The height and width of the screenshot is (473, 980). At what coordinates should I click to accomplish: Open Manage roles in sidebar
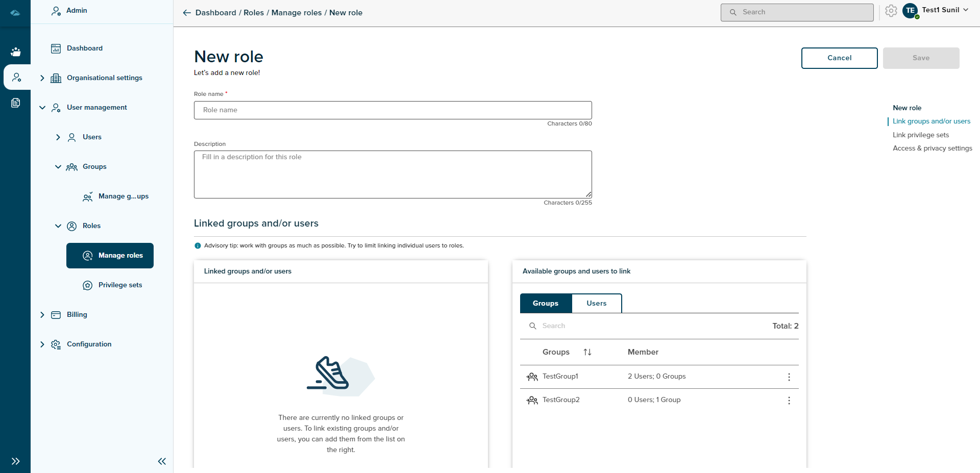110,256
